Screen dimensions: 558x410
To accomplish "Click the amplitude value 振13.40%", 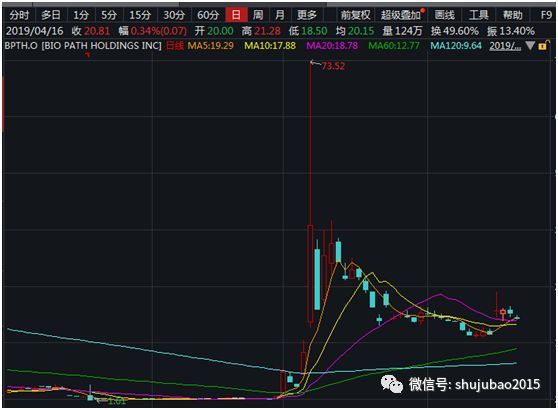I will pyautogui.click(x=511, y=31).
